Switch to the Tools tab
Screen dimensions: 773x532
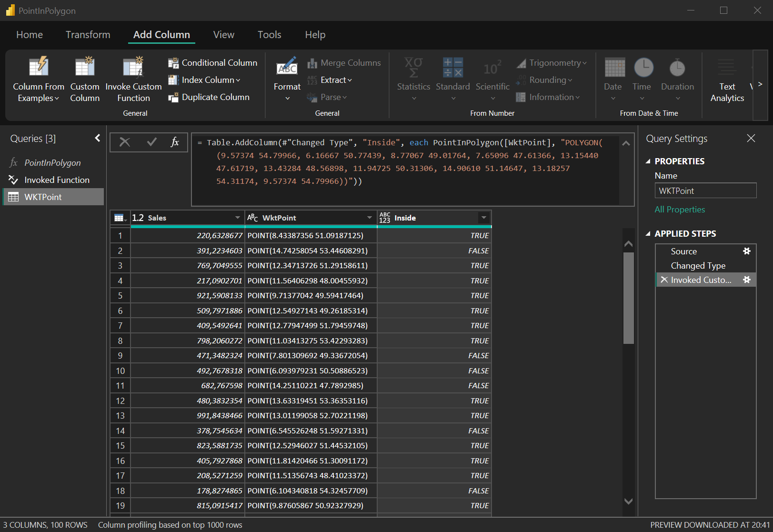pyautogui.click(x=270, y=35)
